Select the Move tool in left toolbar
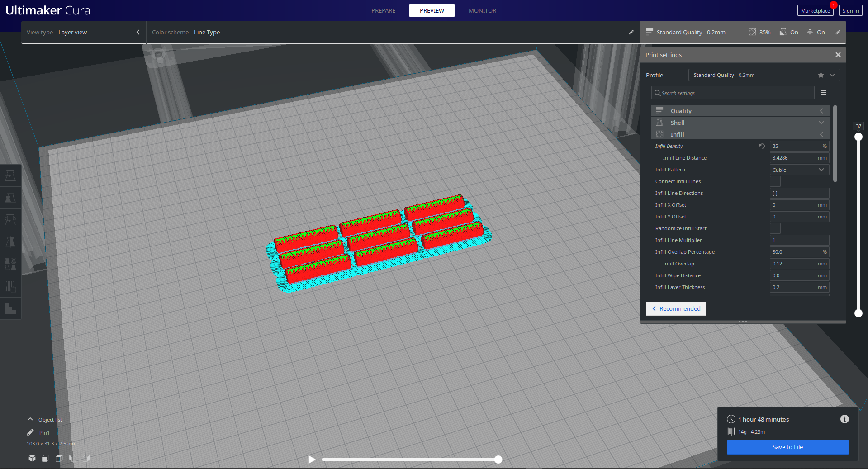The width and height of the screenshot is (868, 469). pos(10,175)
